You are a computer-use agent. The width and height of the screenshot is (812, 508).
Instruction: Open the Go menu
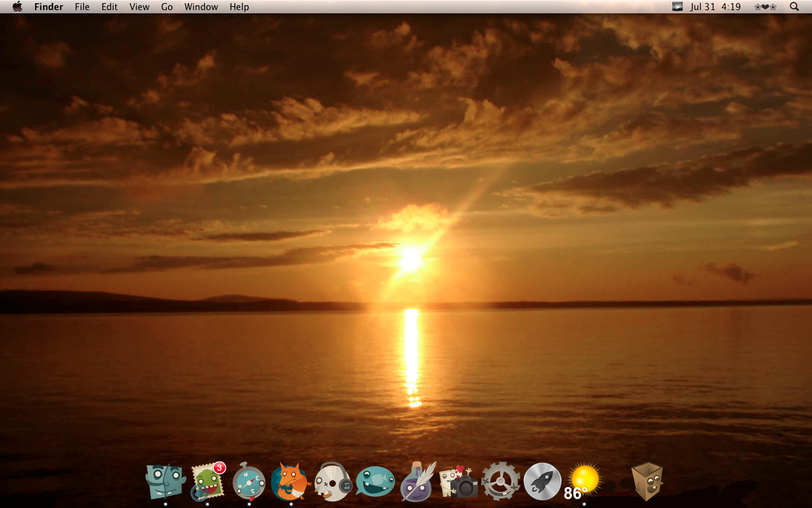167,6
